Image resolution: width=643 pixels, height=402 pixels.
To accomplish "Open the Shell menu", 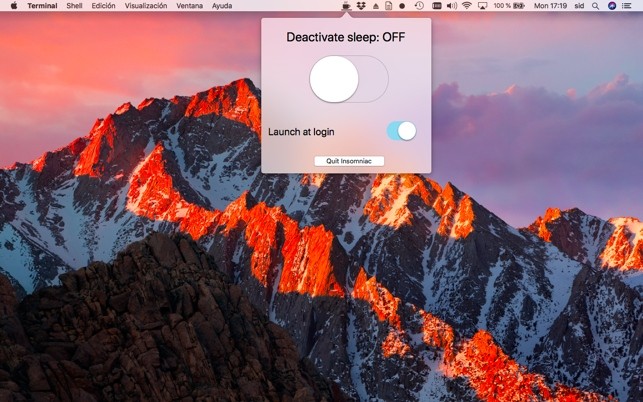I will pyautogui.click(x=74, y=6).
